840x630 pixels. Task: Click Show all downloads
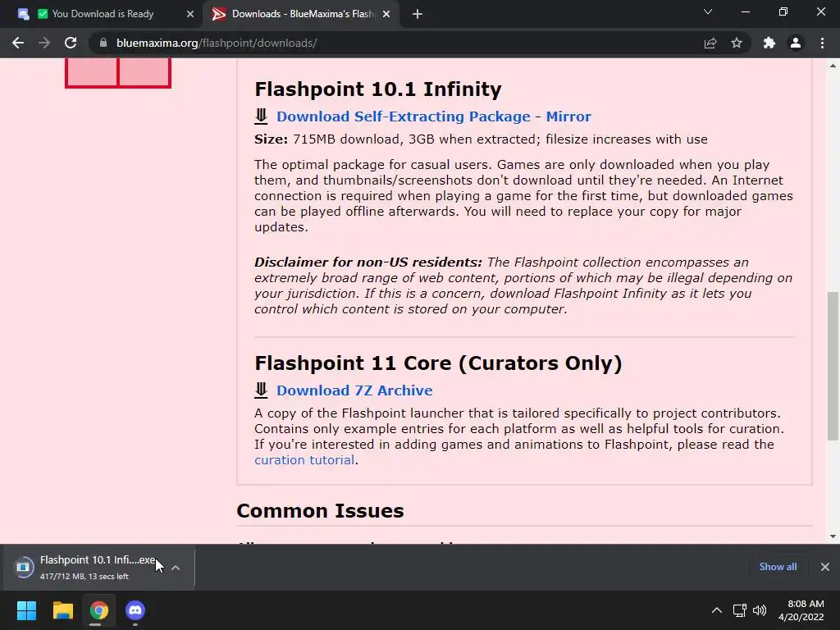click(778, 567)
